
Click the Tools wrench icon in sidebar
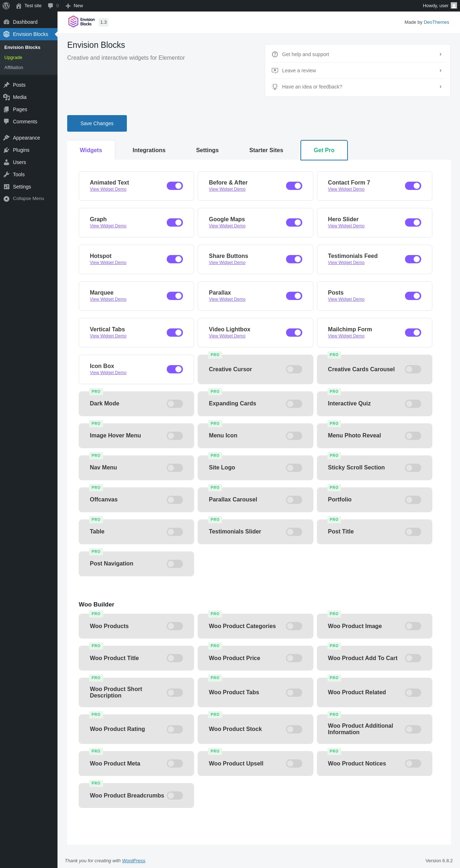pos(6,174)
